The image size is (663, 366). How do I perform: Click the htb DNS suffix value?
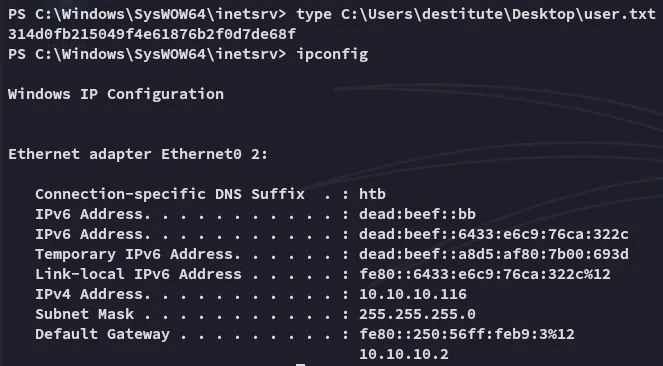(x=372, y=194)
